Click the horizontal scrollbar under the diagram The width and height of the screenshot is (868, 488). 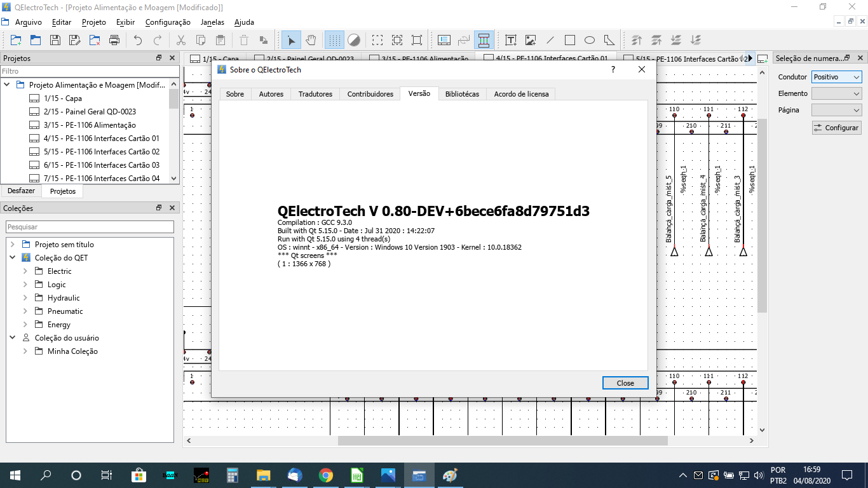coord(502,440)
